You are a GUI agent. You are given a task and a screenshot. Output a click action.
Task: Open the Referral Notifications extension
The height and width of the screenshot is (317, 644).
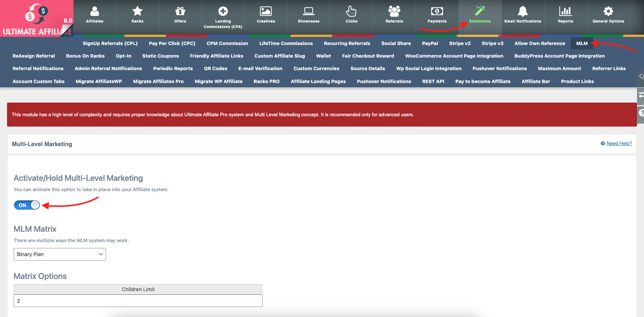[x=38, y=69]
